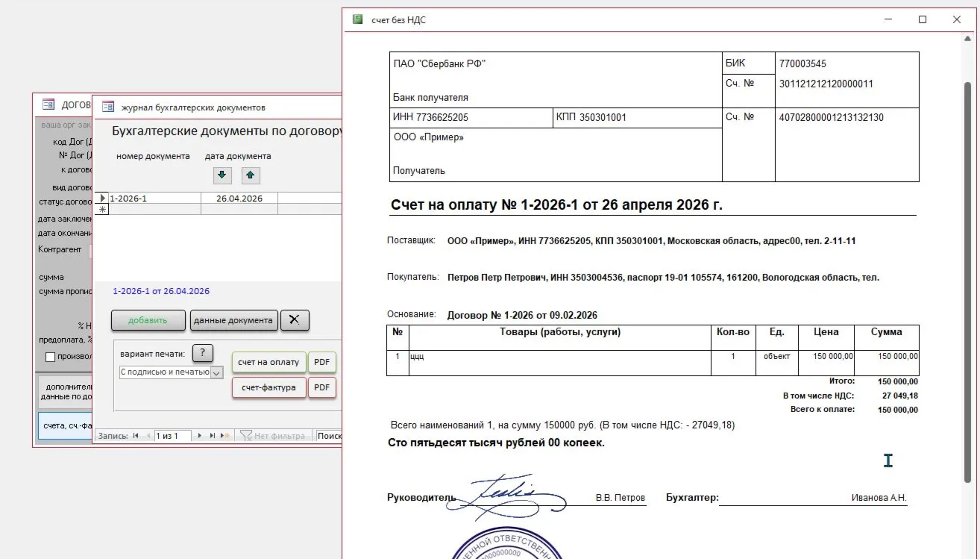980x559 pixels.
Task: Sort documents with the green up arrow
Action: pyautogui.click(x=251, y=175)
